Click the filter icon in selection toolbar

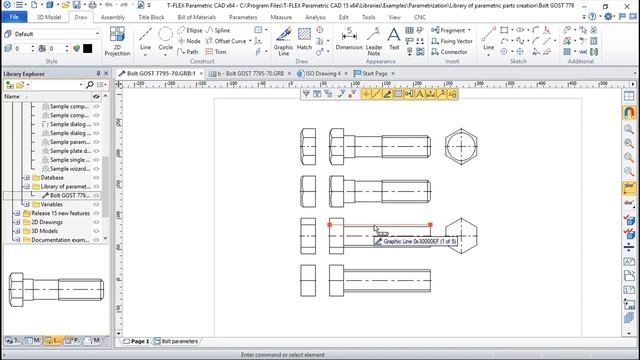click(x=306, y=94)
